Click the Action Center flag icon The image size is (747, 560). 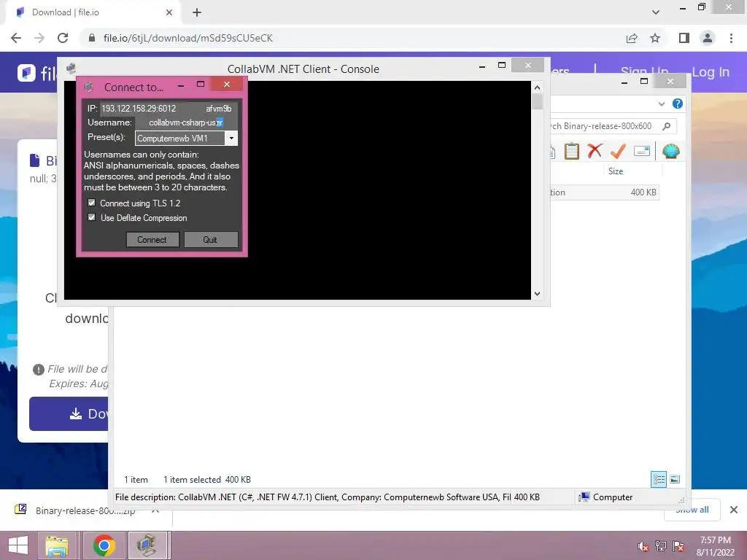(x=678, y=546)
